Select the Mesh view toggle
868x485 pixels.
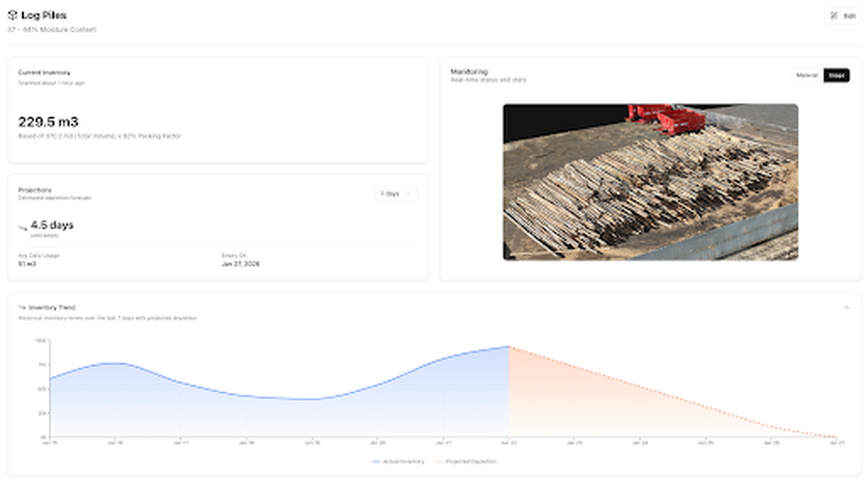pyautogui.click(x=837, y=75)
